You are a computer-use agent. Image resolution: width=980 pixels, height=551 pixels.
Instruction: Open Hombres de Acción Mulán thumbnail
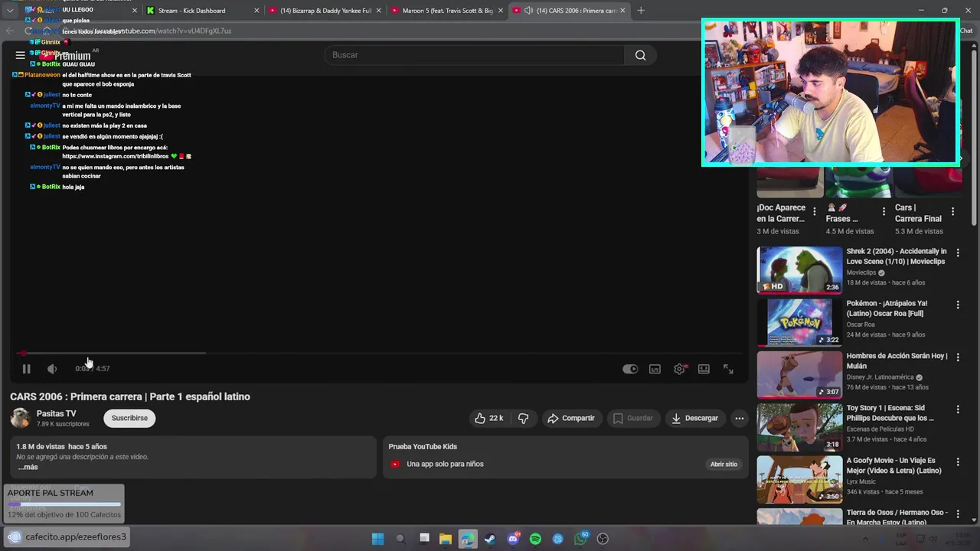[x=799, y=374]
